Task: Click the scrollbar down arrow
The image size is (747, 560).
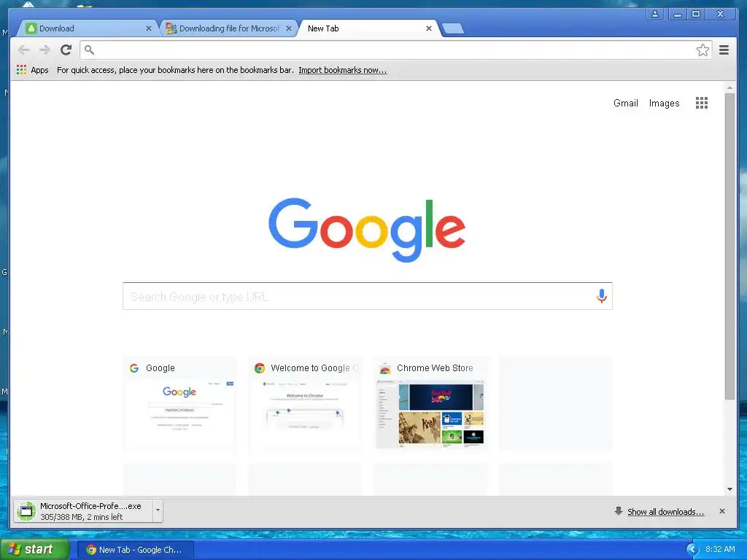Action: pos(729,489)
